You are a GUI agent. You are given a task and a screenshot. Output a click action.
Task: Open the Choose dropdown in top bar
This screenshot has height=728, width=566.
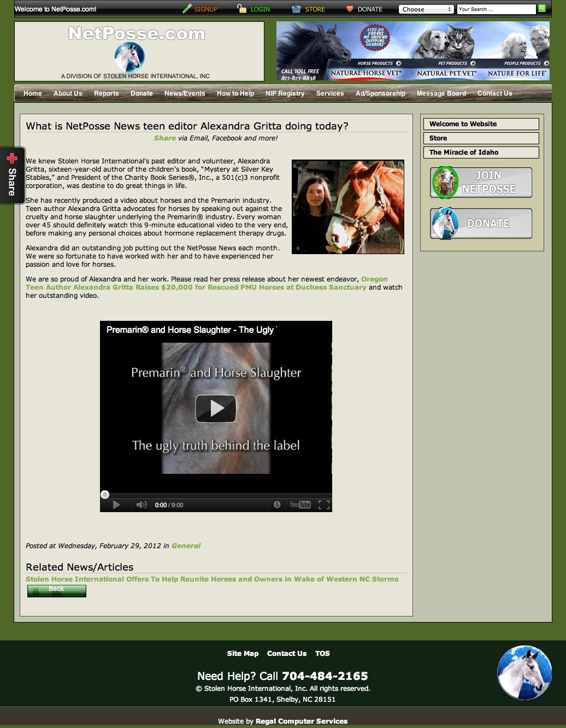click(426, 9)
